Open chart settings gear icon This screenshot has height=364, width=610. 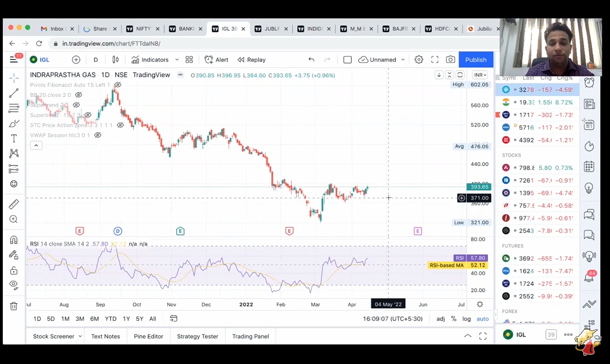click(x=419, y=60)
